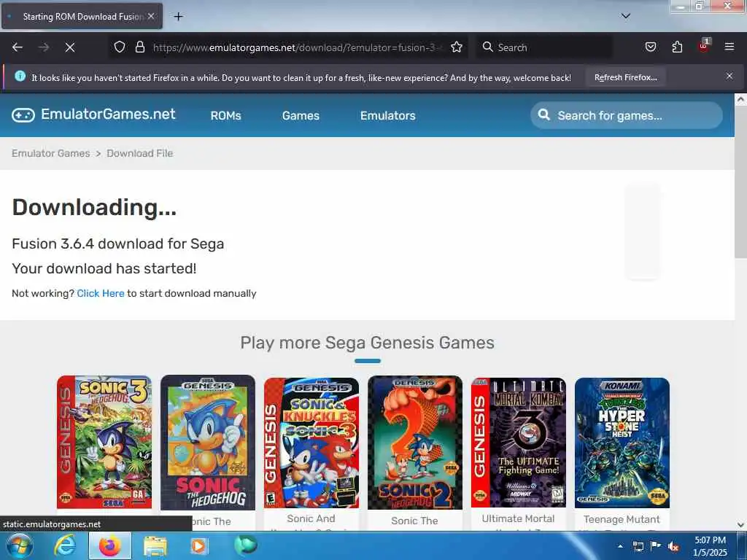Open the Action Center flag icon
This screenshot has height=560, width=747.
656,546
